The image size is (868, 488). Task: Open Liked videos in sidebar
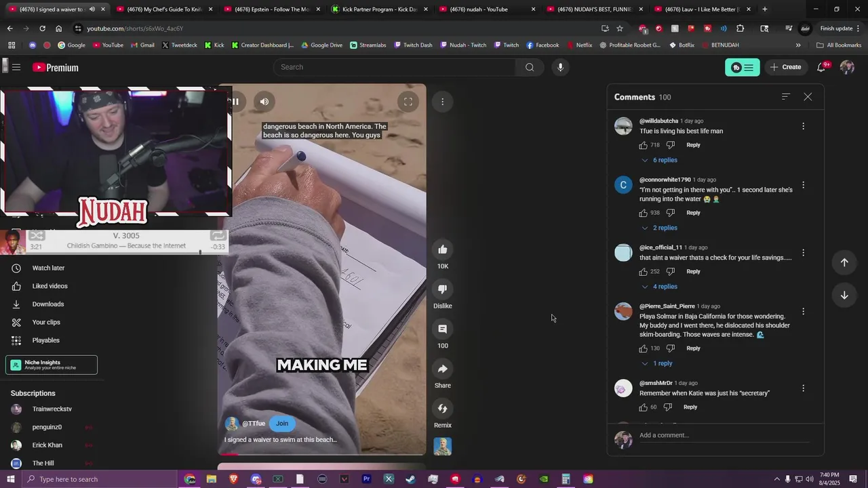[50, 286]
